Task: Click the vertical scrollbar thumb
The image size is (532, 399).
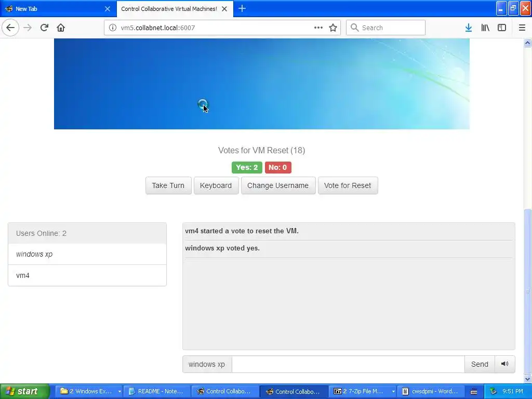Action: coord(528,291)
